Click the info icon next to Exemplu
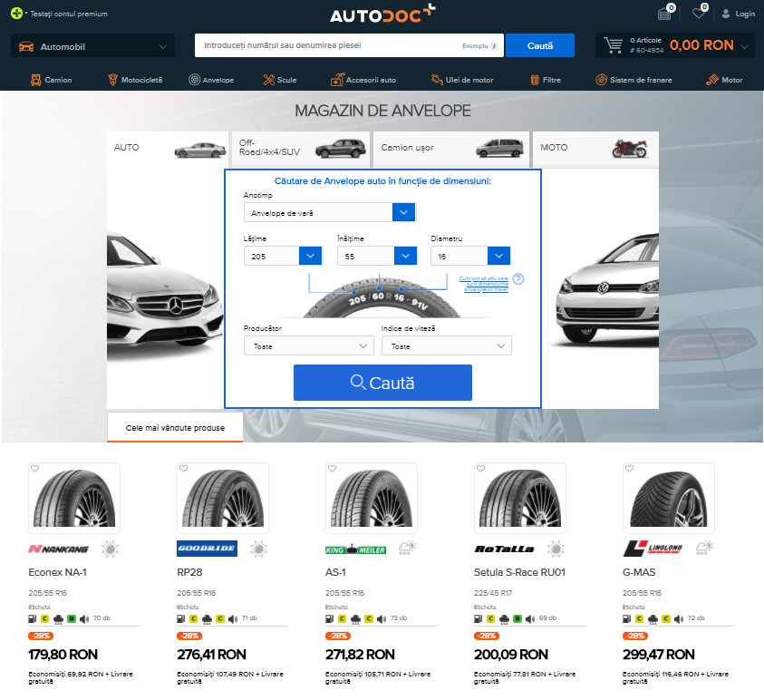 tap(494, 45)
